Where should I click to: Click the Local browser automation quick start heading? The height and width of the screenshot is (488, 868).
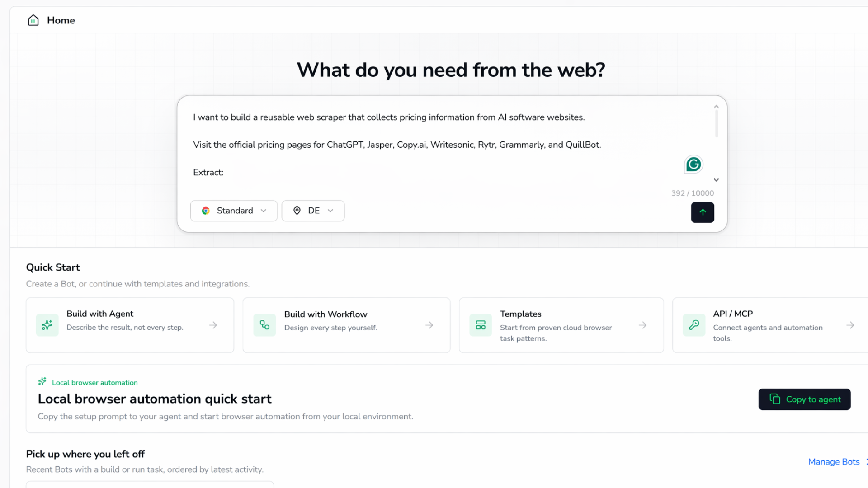pos(155,399)
